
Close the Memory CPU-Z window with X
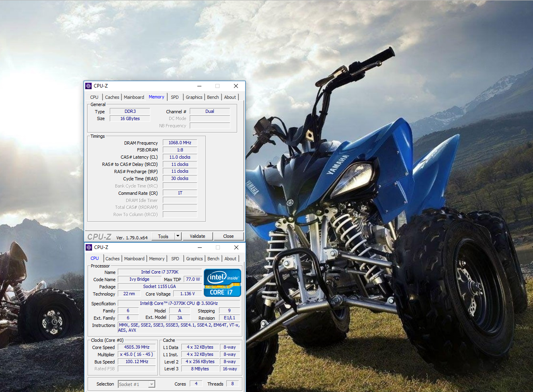pyautogui.click(x=236, y=86)
